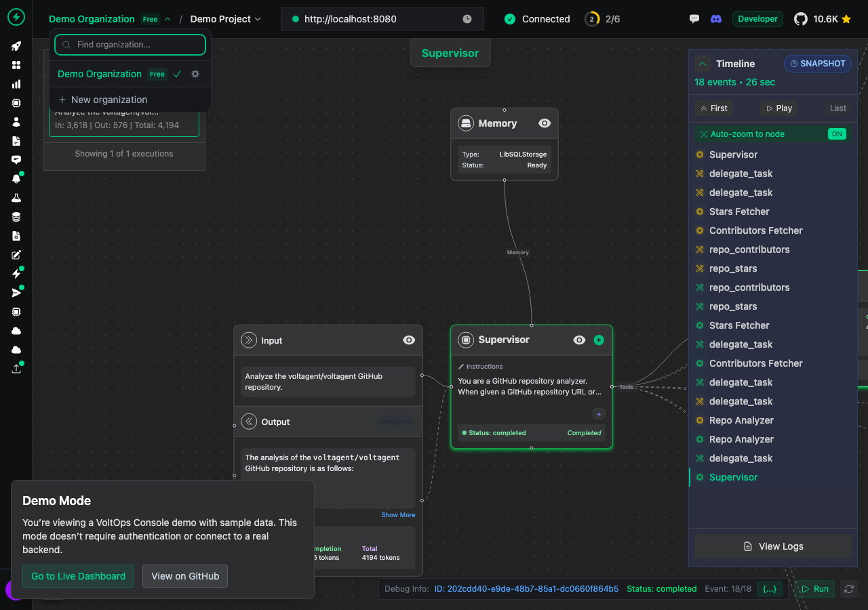Image resolution: width=868 pixels, height=610 pixels.
Task: Open Demo Organization settings gear
Action: pos(195,74)
